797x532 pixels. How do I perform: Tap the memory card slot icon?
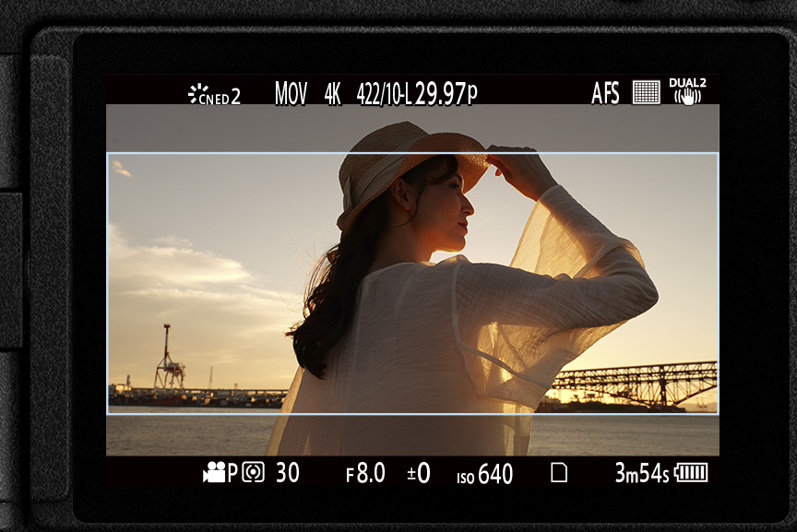tap(559, 473)
